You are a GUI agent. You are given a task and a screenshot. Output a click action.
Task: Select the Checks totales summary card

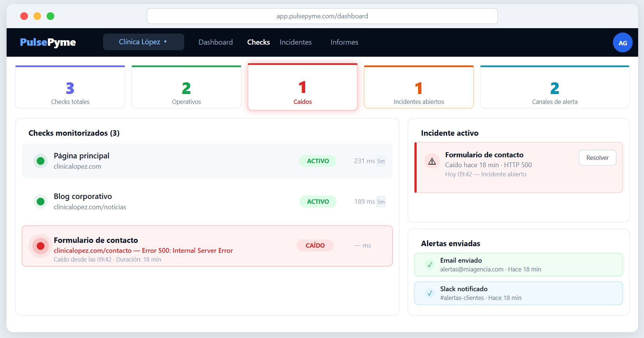(x=70, y=87)
